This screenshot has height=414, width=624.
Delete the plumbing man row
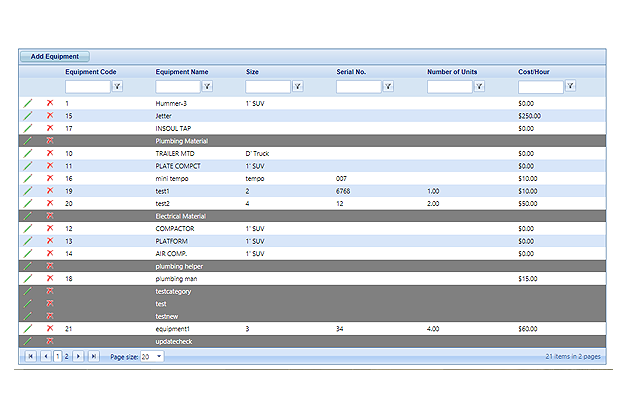click(x=50, y=278)
